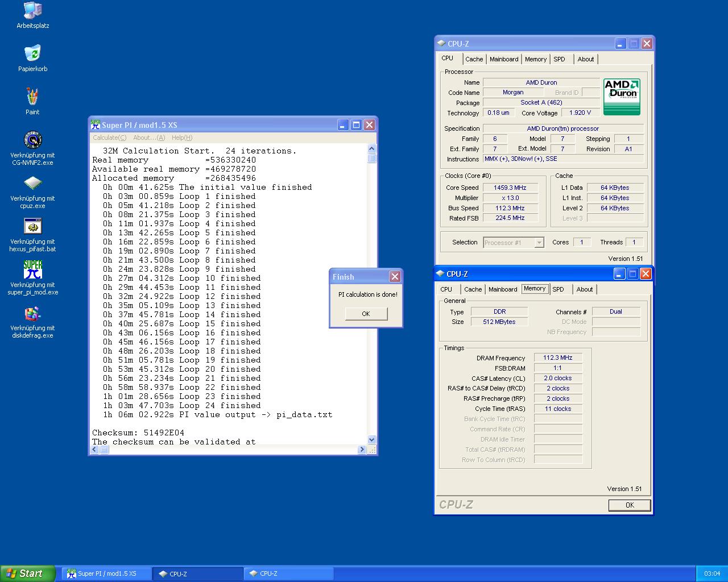728x582 pixels.
Task: Click OK button in lower CPU-Z window
Action: click(x=630, y=505)
